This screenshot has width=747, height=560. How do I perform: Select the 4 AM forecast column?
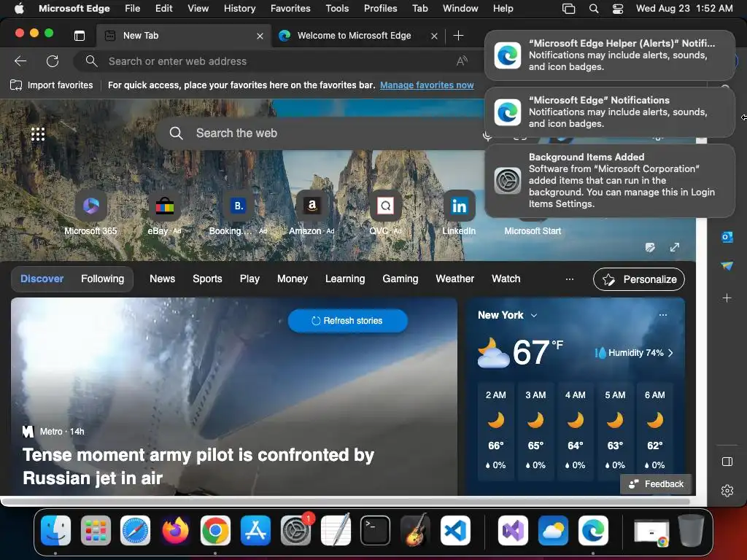575,430
